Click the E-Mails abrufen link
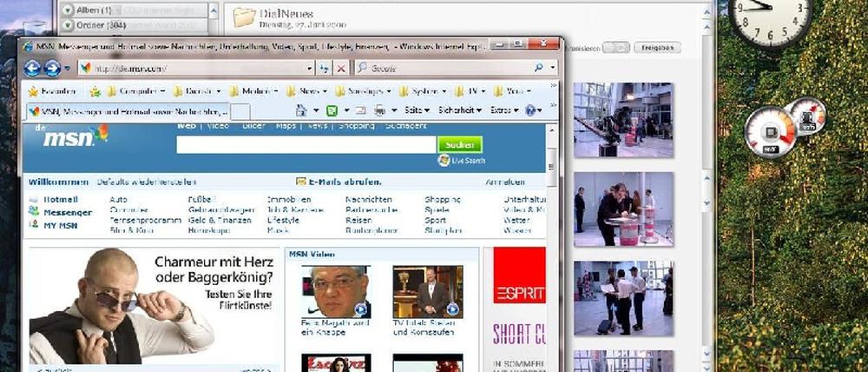Screen dimensions: 868x372 [339, 182]
